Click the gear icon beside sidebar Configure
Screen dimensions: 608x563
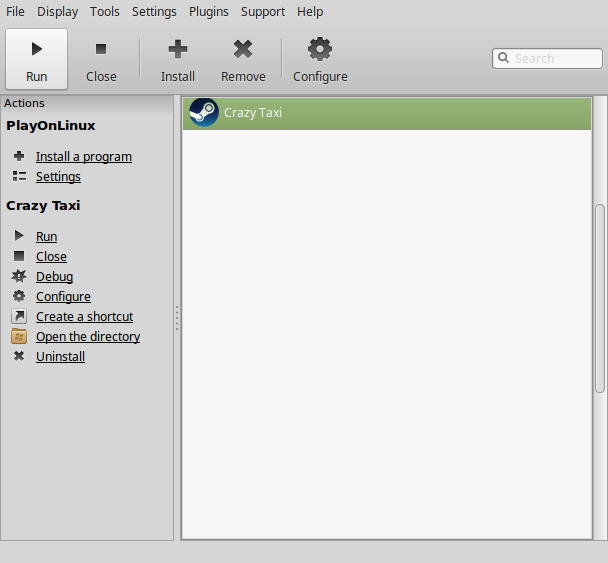pyautogui.click(x=19, y=296)
